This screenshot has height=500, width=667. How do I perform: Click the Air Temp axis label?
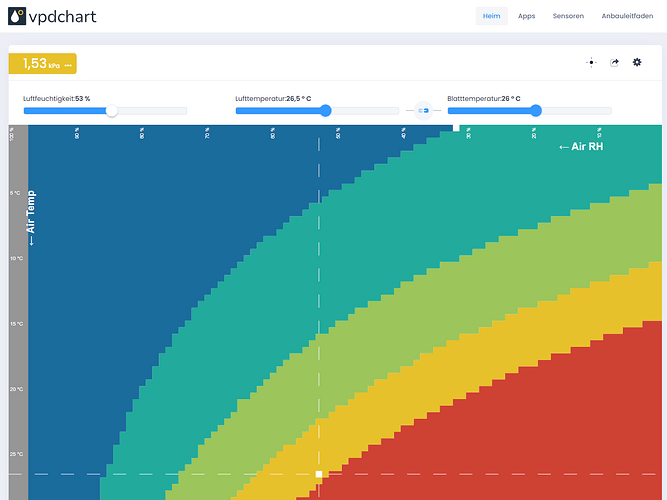31,218
